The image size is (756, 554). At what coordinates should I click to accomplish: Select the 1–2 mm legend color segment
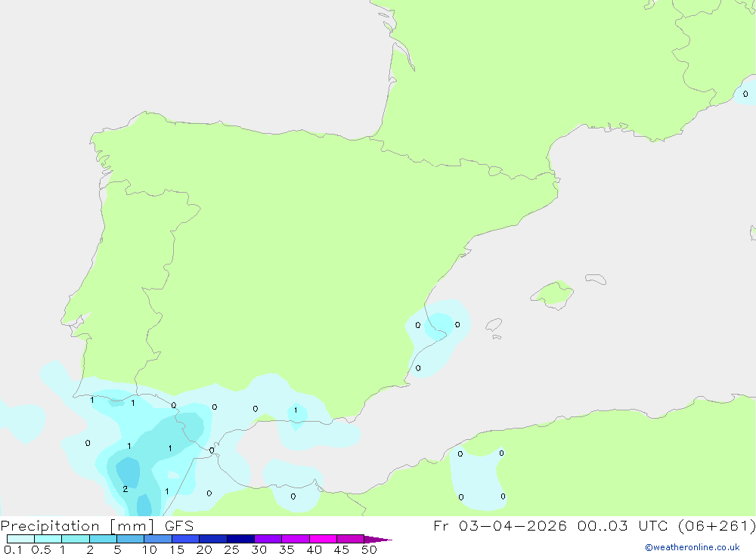pos(76,539)
